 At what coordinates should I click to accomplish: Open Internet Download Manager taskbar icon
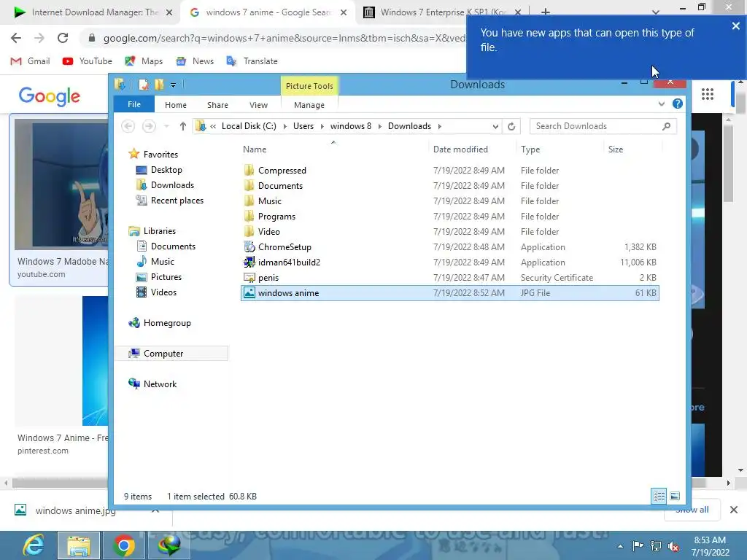pos(169,545)
